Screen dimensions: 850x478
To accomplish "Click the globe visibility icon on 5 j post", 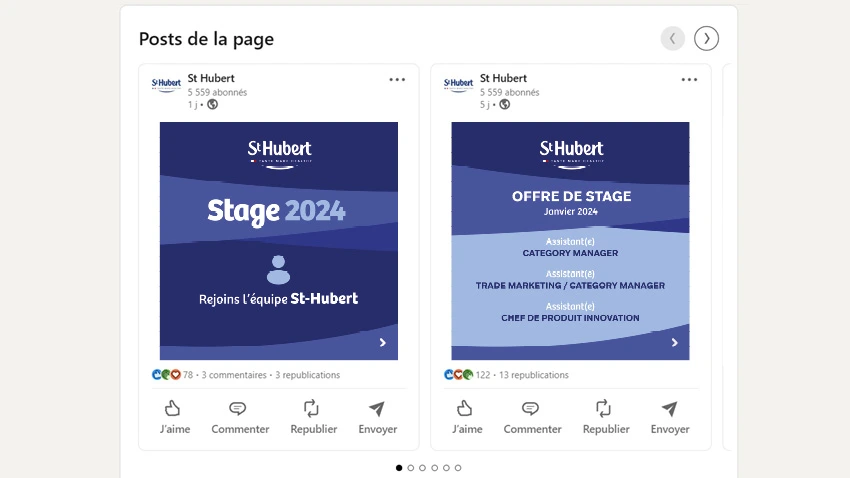I will click(x=505, y=105).
